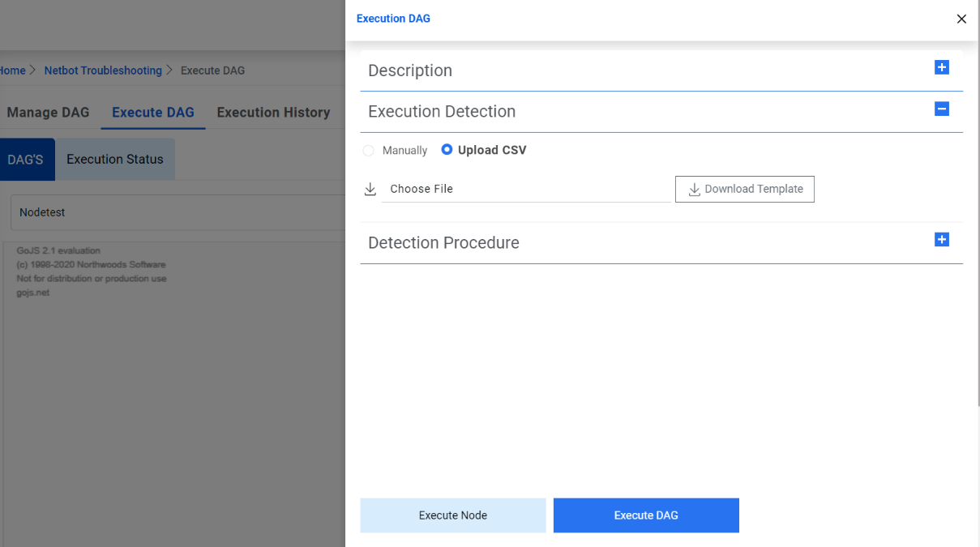Select the Manually radio button
This screenshot has height=547, width=980.
[x=369, y=150]
